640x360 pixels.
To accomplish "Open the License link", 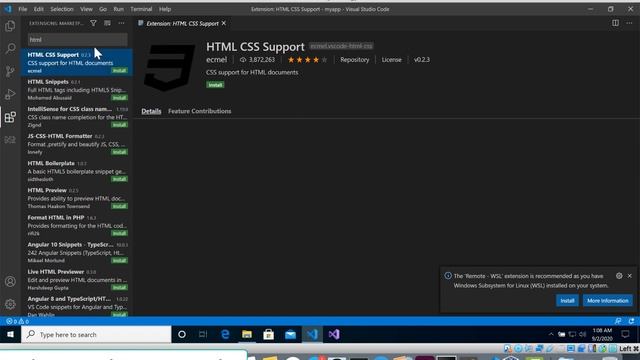I will tap(391, 60).
